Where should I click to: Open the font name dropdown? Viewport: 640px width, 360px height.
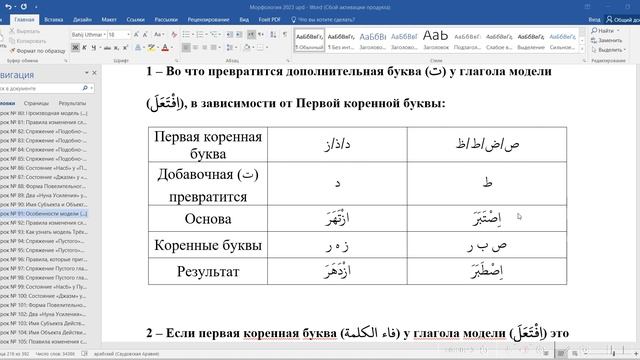105,35
